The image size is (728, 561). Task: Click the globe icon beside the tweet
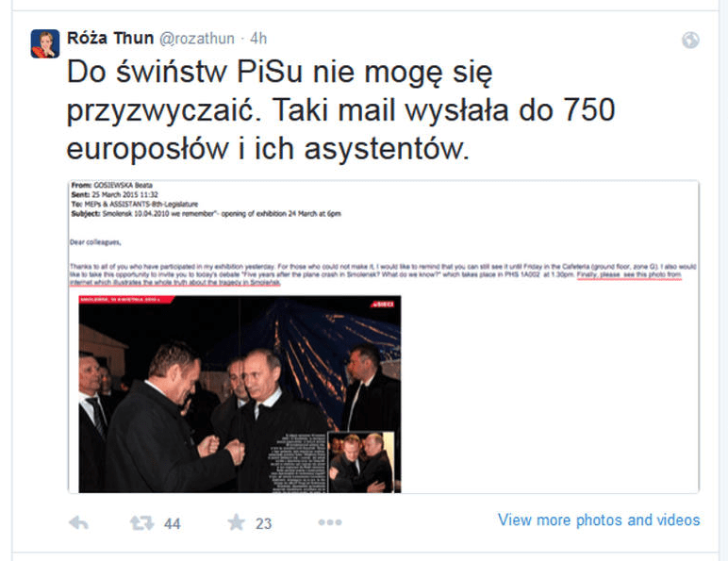[x=690, y=40]
